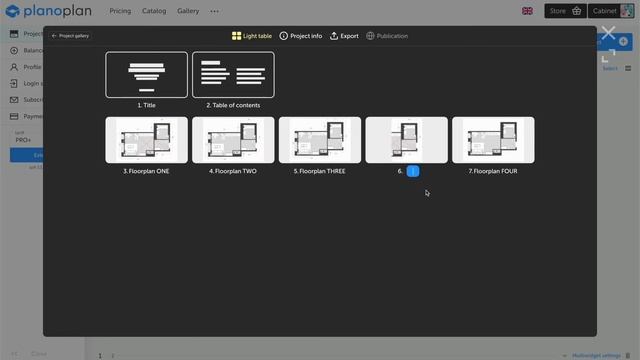This screenshot has height=360, width=640.
Task: Click the '2. Table of contents' label
Action: coord(233,105)
